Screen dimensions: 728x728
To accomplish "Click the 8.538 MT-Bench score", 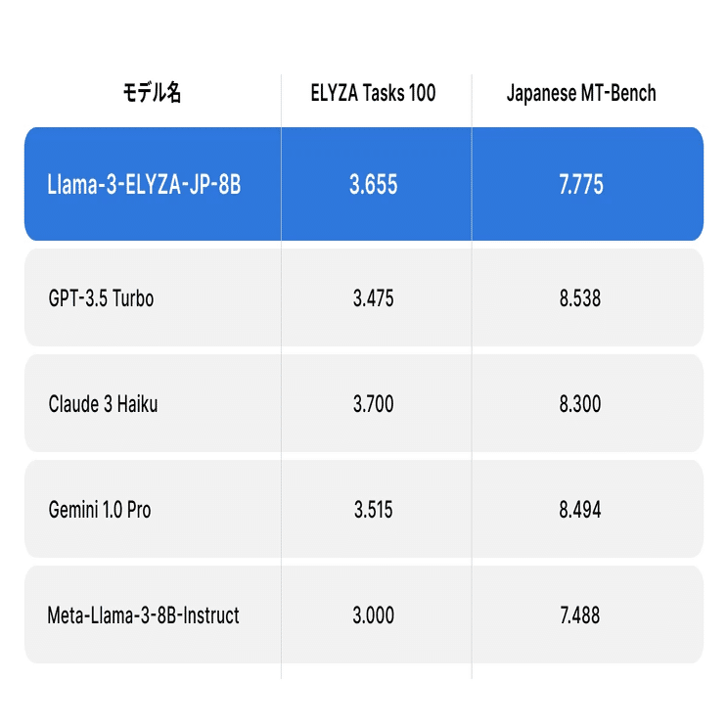I will 580,298.
